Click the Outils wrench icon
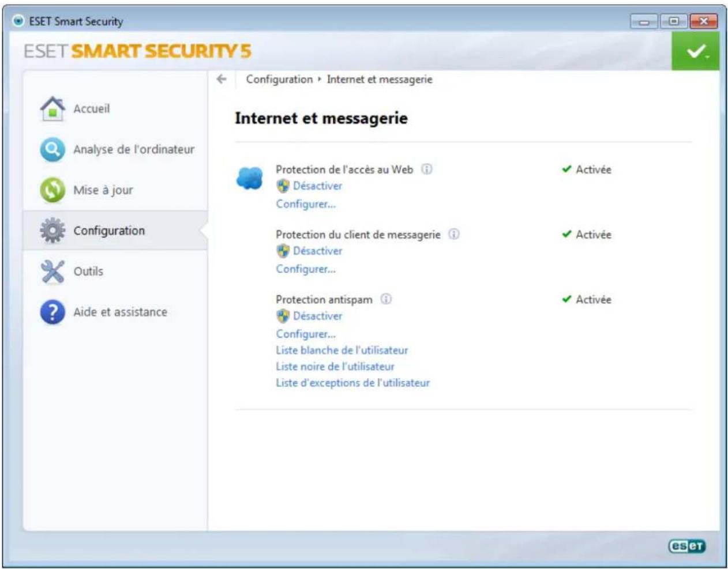728x569 pixels. [52, 272]
